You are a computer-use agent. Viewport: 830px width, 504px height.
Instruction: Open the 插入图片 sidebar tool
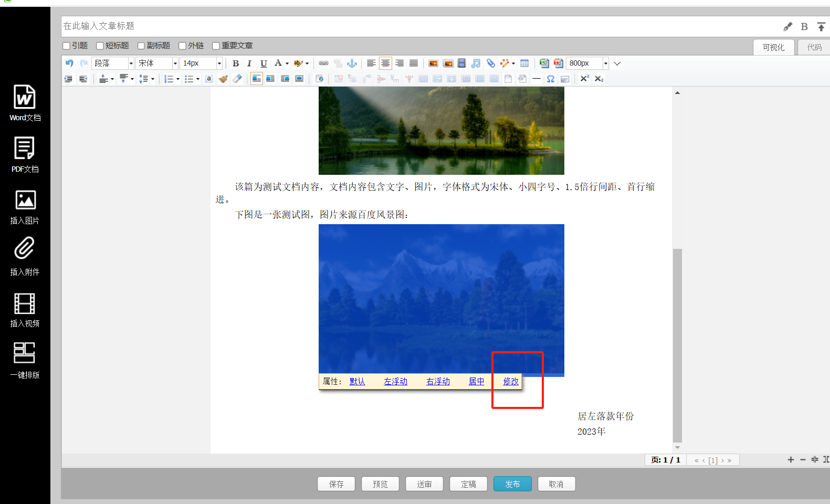click(x=25, y=201)
